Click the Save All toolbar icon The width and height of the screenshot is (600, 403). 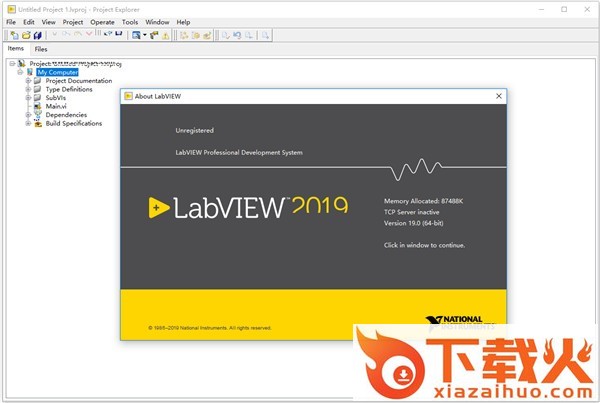coord(35,35)
